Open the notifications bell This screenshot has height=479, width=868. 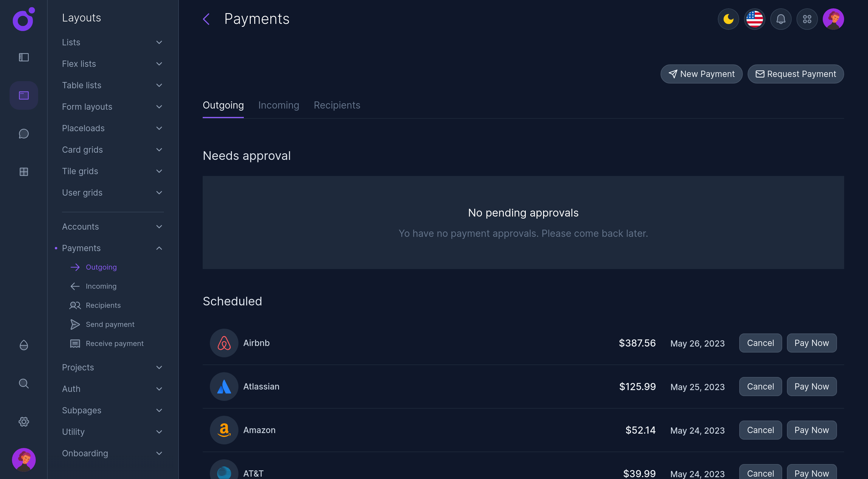pyautogui.click(x=781, y=19)
